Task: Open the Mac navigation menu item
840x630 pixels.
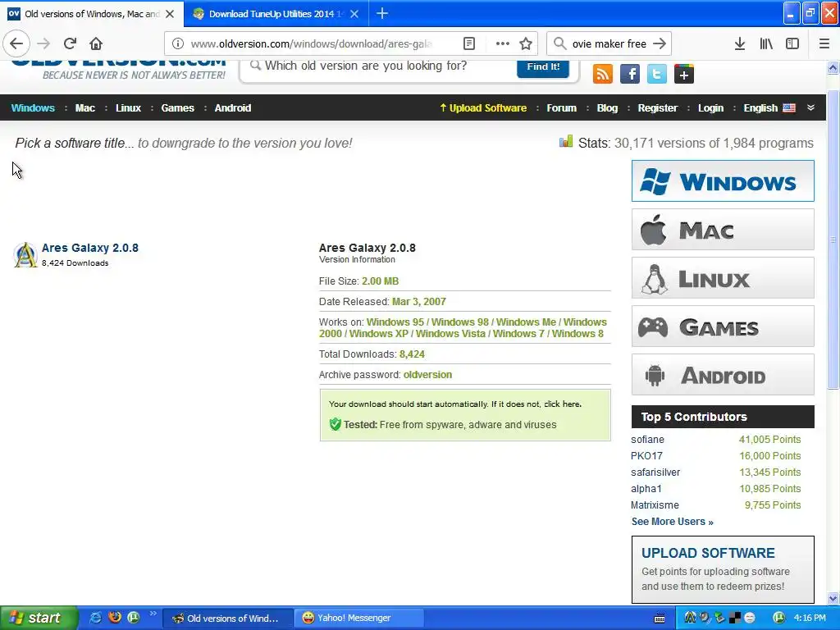Action: pyautogui.click(x=85, y=107)
